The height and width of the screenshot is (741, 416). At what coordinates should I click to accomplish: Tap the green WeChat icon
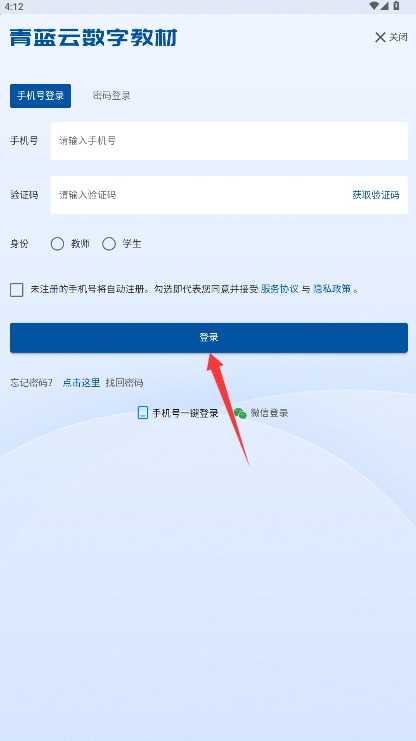[x=240, y=413]
